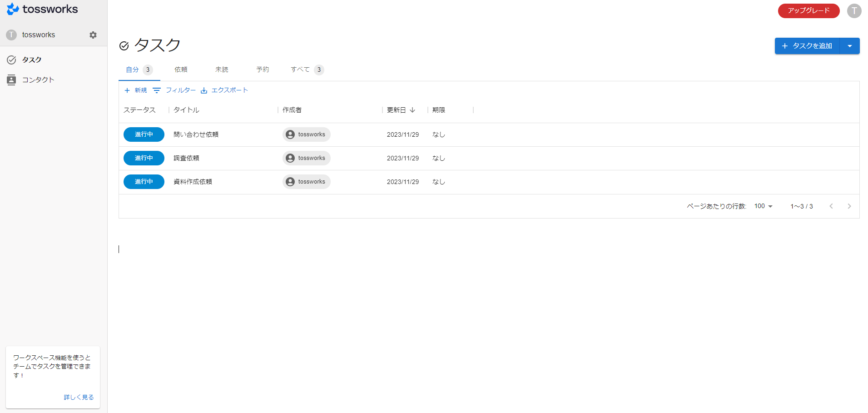
Task: Click the アップグレード button
Action: click(x=808, y=11)
